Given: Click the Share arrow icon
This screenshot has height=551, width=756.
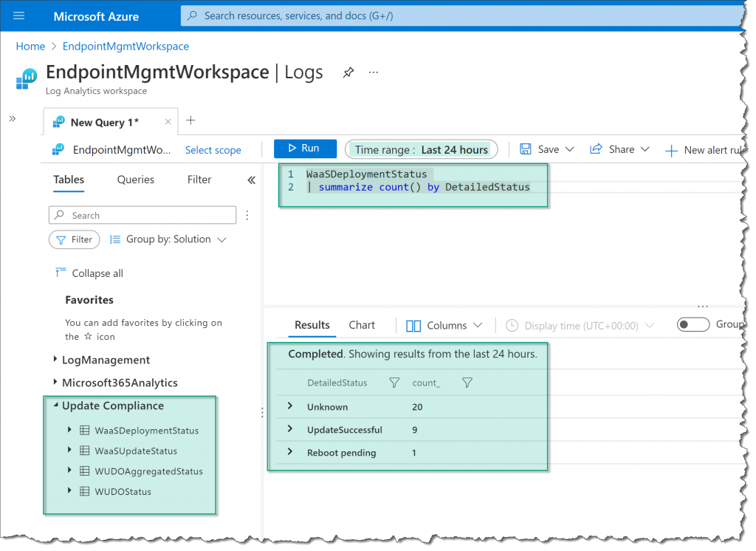Looking at the screenshot, I should click(596, 148).
